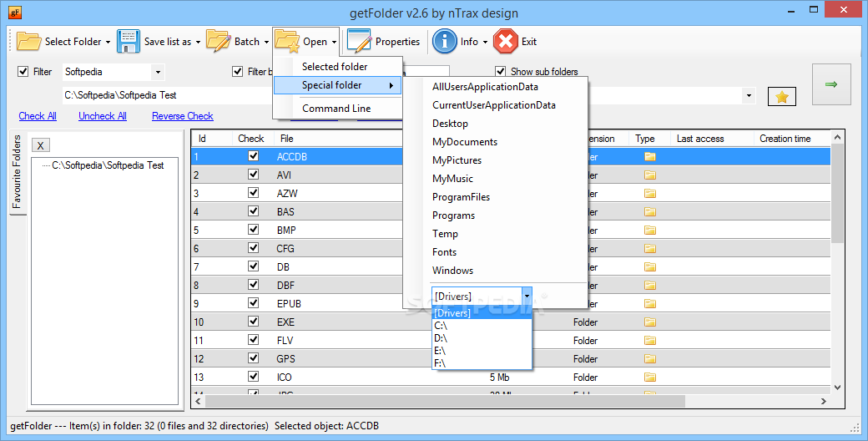Uncheck the BMP row checkbox
This screenshot has width=868, height=441.
pyautogui.click(x=253, y=230)
